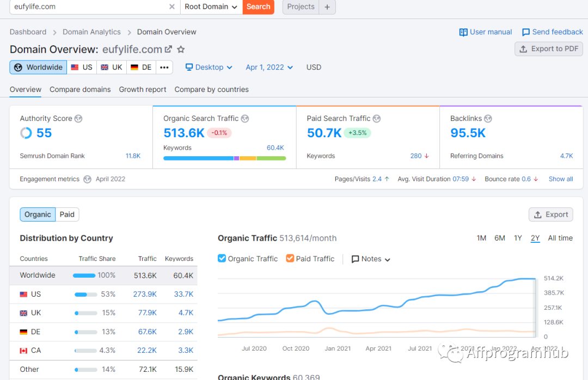Click the Send feedback speech bubble icon
Image resolution: width=588 pixels, height=380 pixels.
click(526, 32)
